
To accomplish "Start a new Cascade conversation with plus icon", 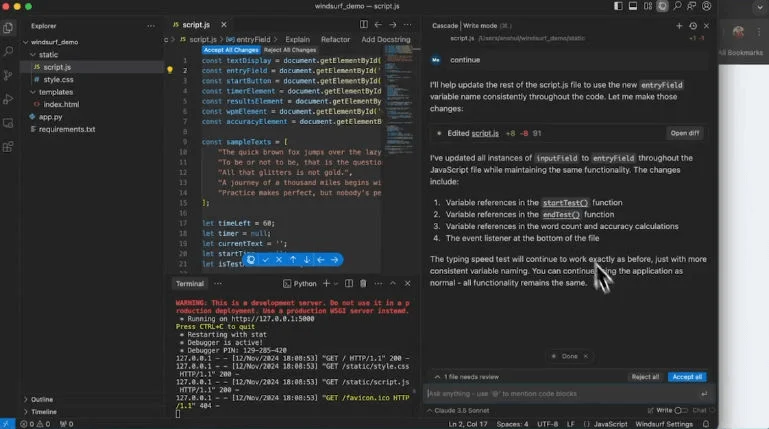I will tap(679, 25).
